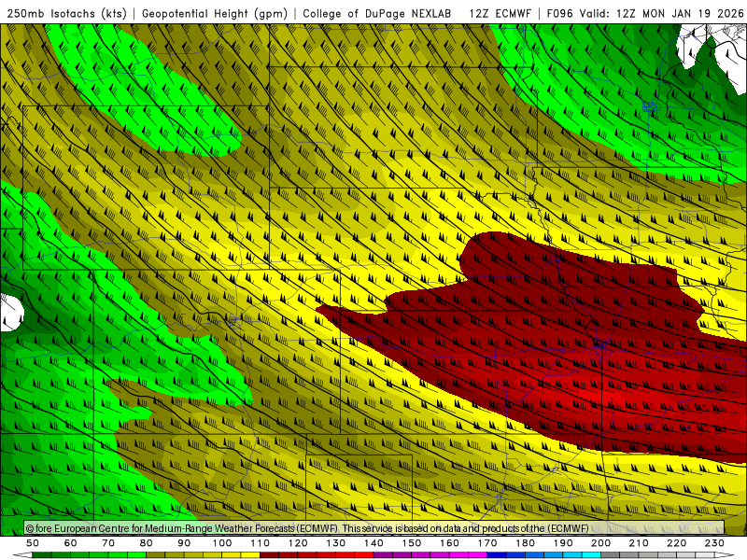Image resolution: width=747 pixels, height=560 pixels.
Task: Click the '230' colorbar label
Action: [714, 543]
